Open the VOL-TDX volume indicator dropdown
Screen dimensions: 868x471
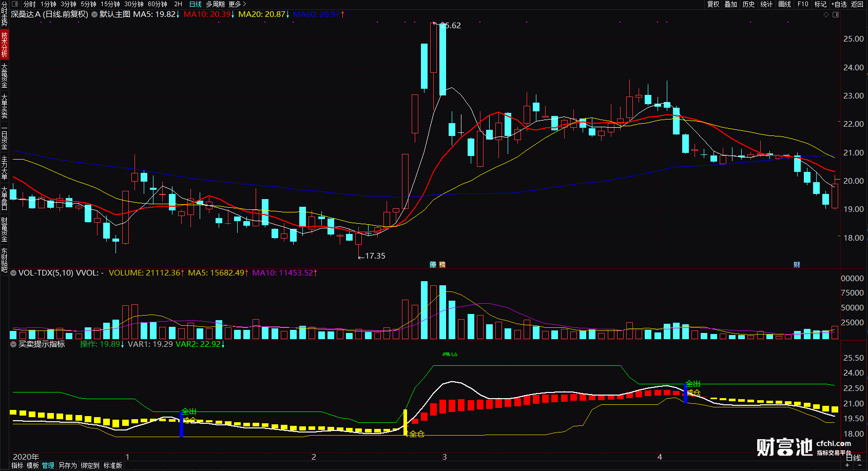coord(13,273)
